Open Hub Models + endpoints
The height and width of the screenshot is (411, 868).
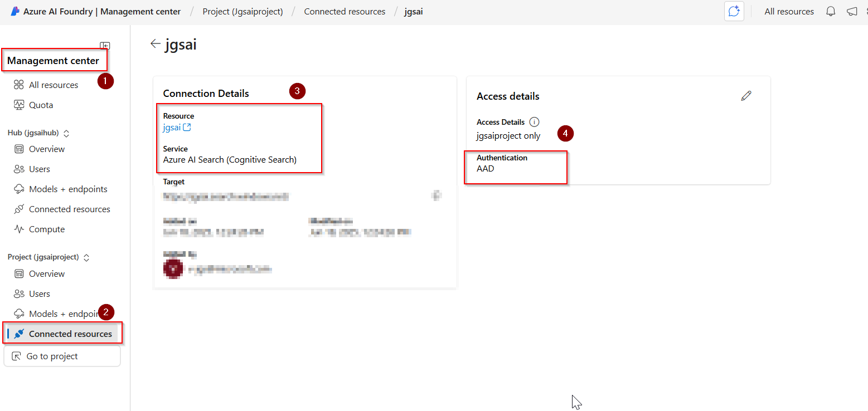(x=68, y=189)
